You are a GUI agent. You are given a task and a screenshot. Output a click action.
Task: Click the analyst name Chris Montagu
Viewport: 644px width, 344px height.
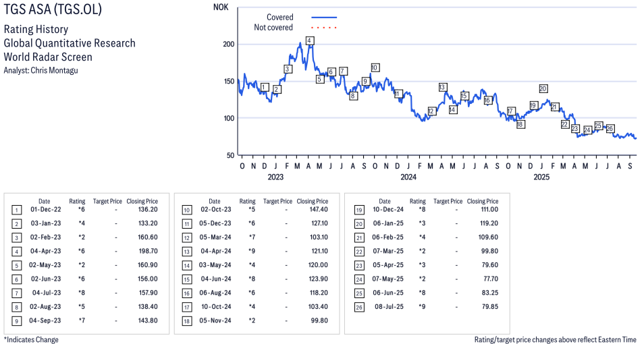[x=54, y=70]
